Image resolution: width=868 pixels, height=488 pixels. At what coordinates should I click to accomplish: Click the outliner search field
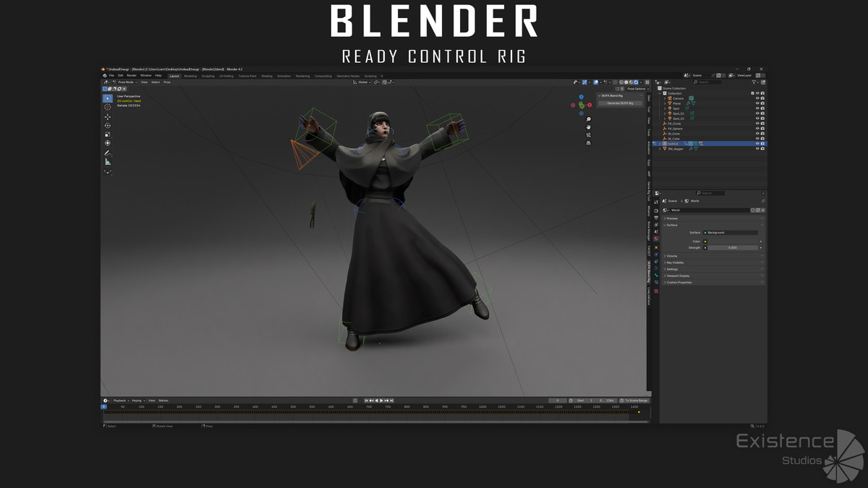coord(708,82)
